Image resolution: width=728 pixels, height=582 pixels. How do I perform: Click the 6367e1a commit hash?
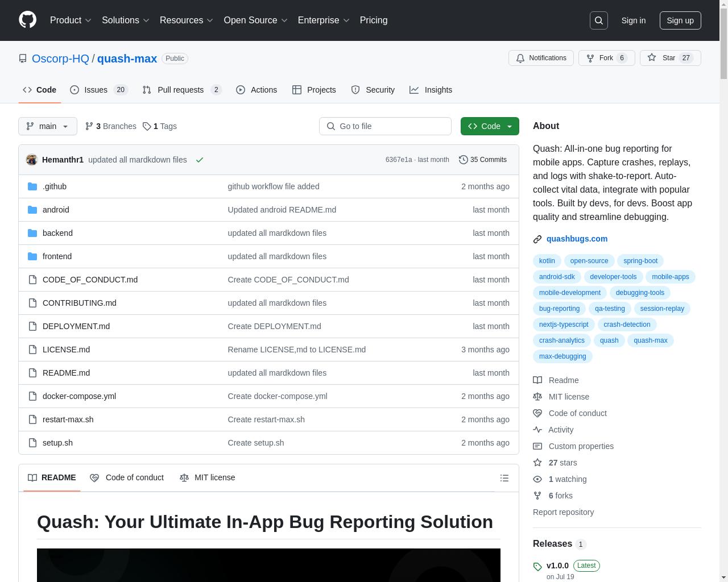pyautogui.click(x=399, y=160)
